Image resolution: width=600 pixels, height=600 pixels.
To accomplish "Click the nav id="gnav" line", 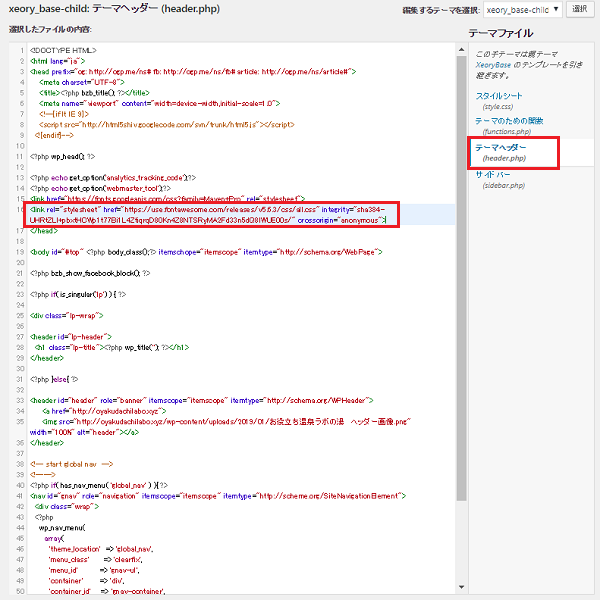I will pos(218,496).
